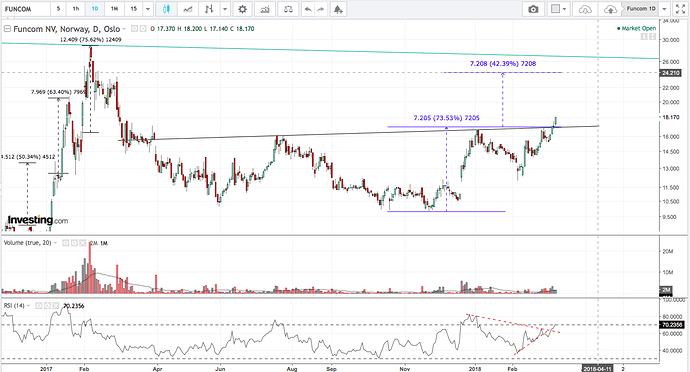Click third small icon beside RSI label
This screenshot has width=690, height=372.
[x=55, y=306]
